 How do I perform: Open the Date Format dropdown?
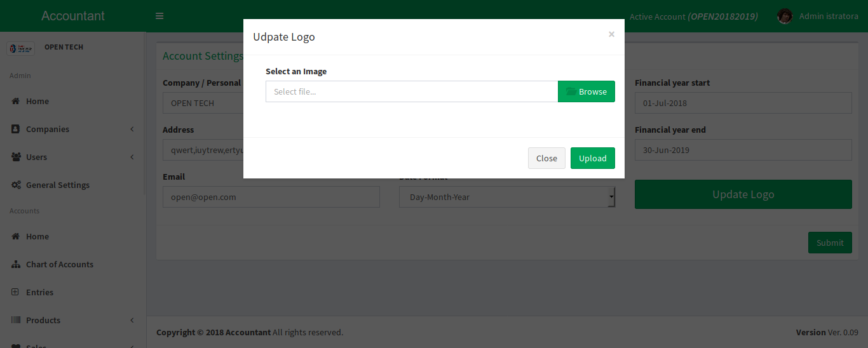point(507,197)
